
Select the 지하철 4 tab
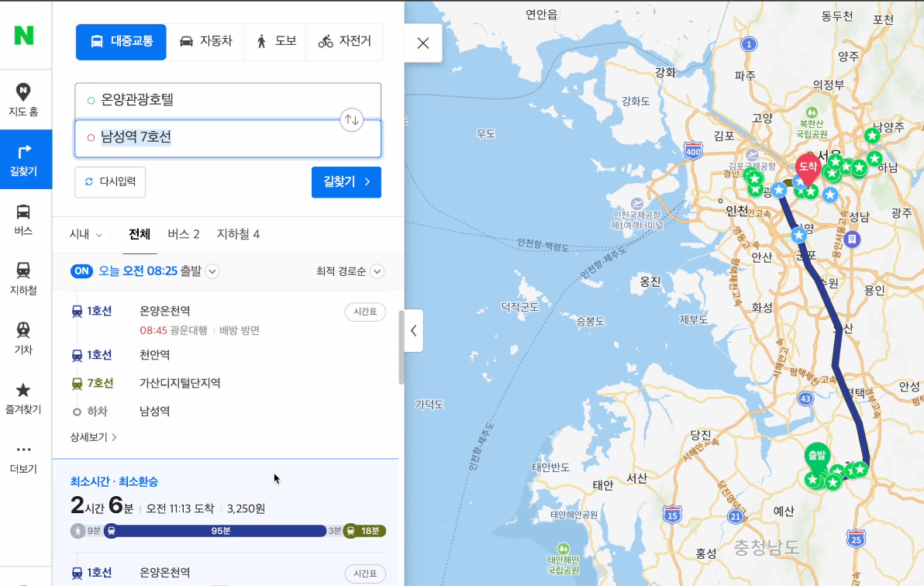click(x=238, y=234)
